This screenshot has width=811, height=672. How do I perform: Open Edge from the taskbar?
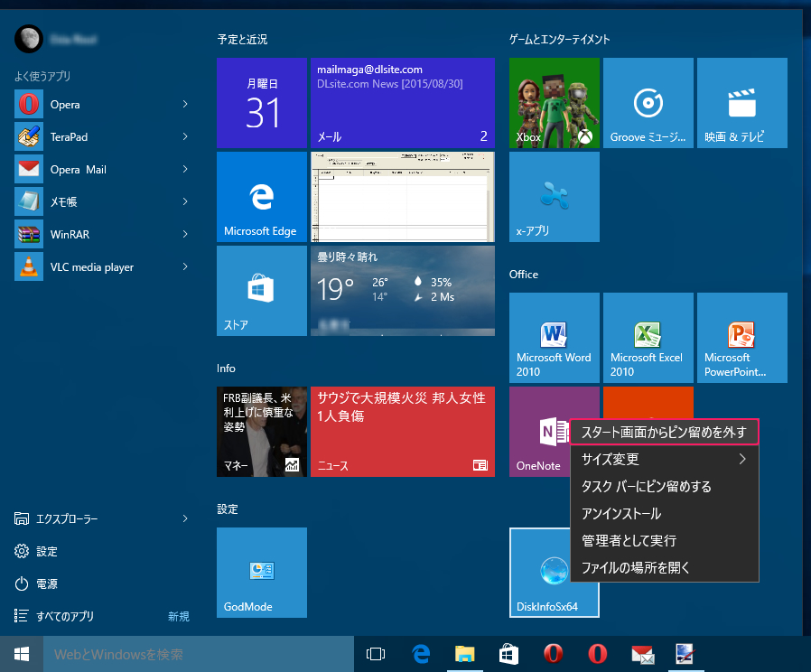(x=421, y=655)
